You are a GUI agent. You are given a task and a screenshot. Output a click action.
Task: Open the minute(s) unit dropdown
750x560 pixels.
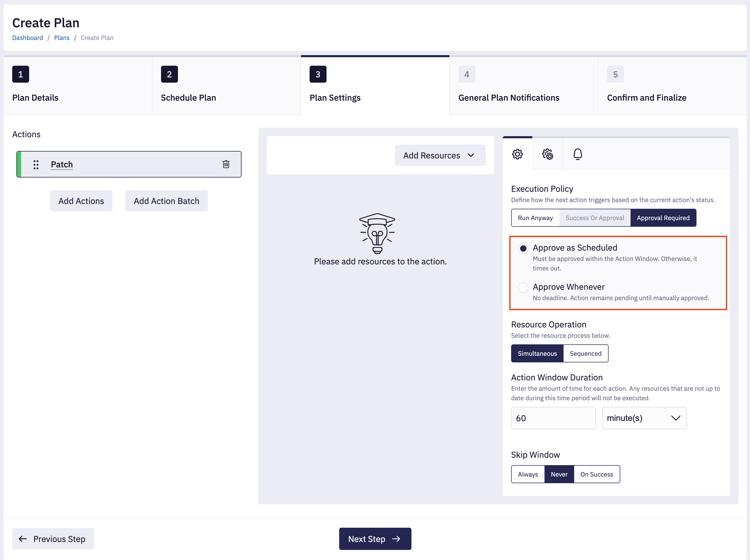[x=644, y=418]
